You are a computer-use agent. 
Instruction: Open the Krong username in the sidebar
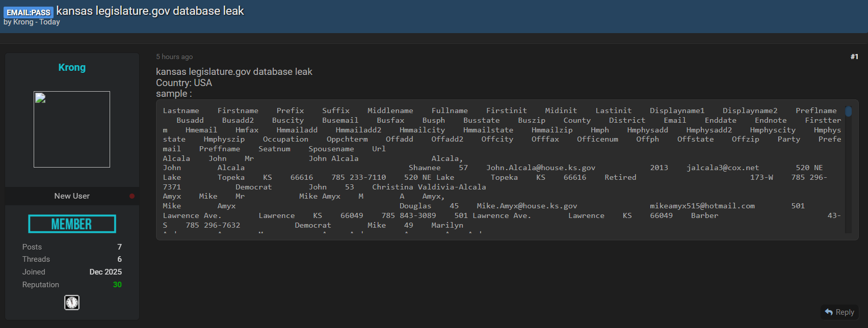[x=72, y=68]
